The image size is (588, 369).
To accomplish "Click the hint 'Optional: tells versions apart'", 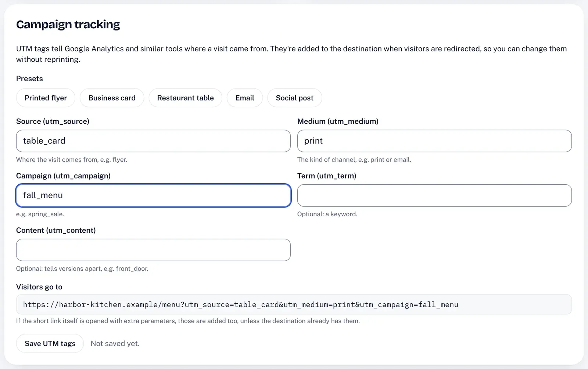I will (59, 269).
